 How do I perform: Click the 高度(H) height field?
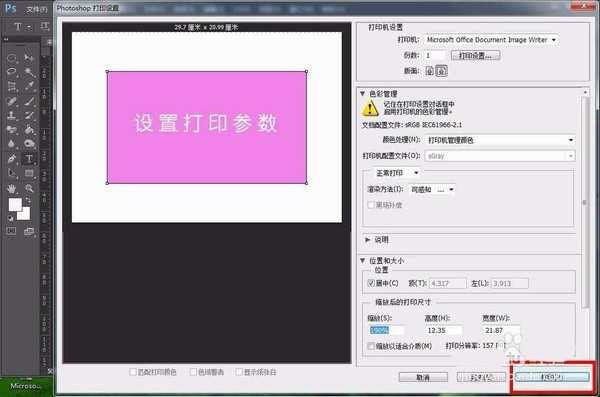point(443,330)
